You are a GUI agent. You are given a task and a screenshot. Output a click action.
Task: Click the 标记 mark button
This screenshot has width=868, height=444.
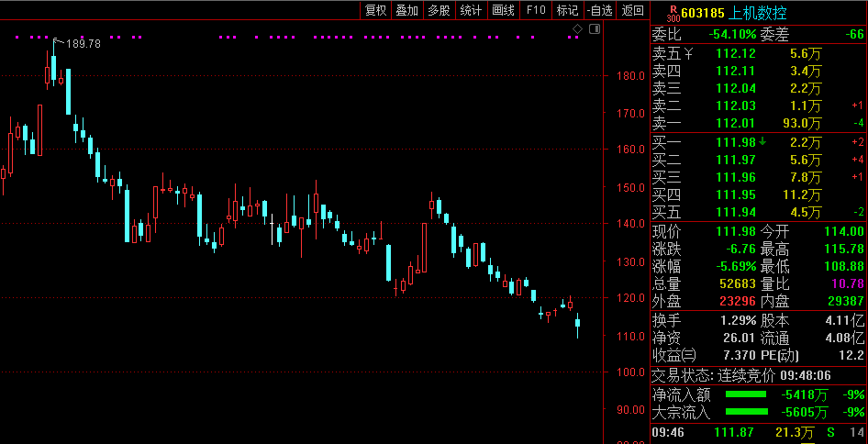pyautogui.click(x=567, y=10)
